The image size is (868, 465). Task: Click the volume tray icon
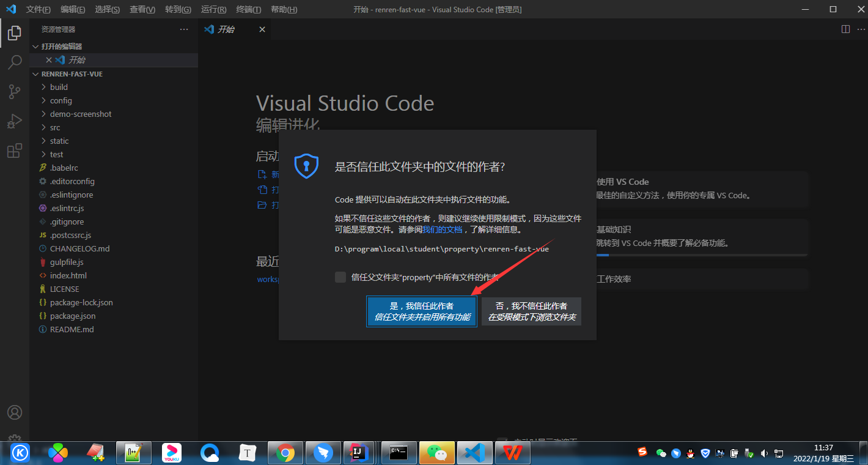click(764, 453)
